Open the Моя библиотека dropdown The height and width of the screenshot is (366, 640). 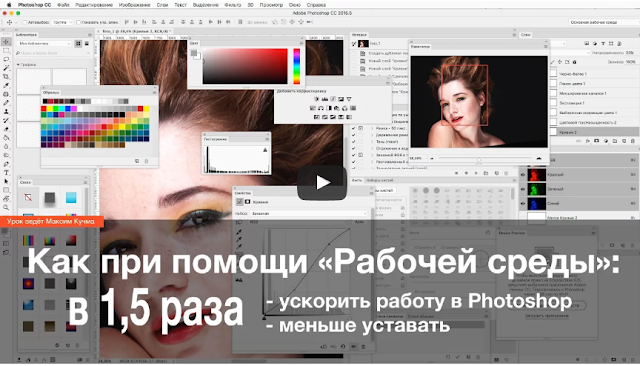44,44
